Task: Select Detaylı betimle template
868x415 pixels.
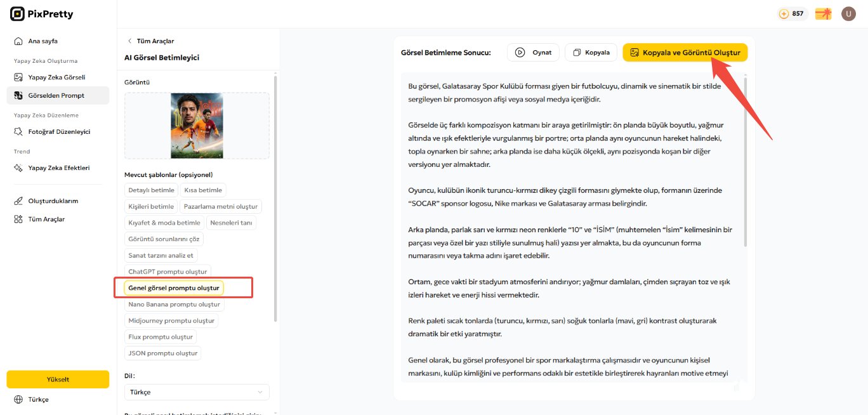Action: coord(151,190)
